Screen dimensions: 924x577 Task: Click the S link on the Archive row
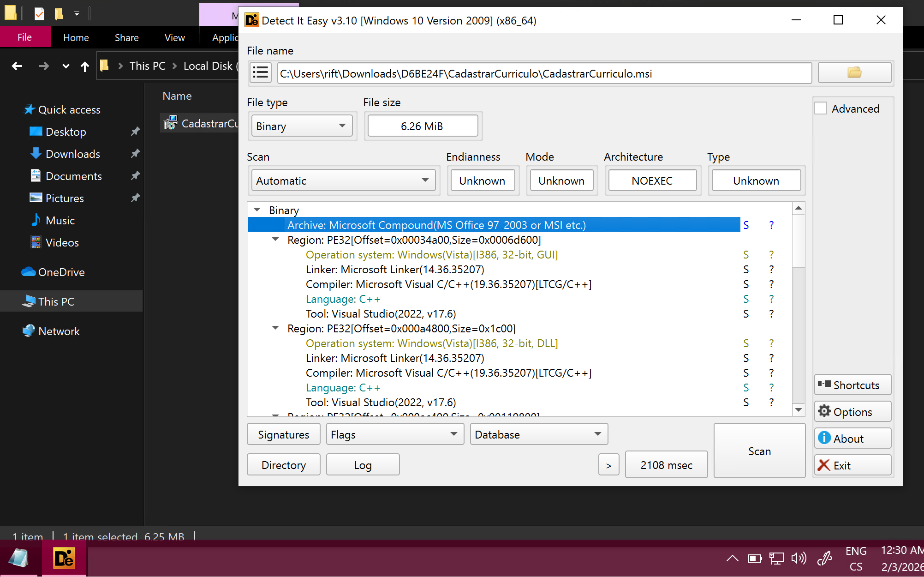click(746, 225)
